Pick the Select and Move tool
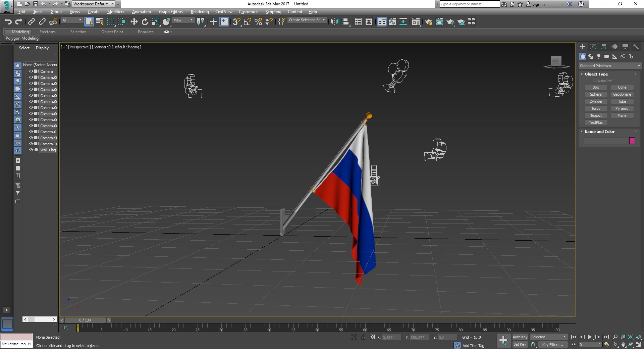The height and width of the screenshot is (349, 644). [x=134, y=22]
